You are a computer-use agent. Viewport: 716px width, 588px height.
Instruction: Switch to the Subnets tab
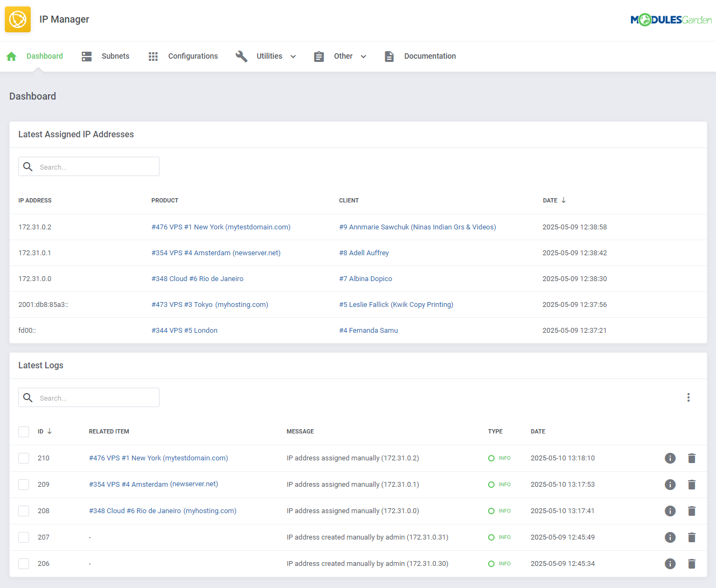point(115,56)
